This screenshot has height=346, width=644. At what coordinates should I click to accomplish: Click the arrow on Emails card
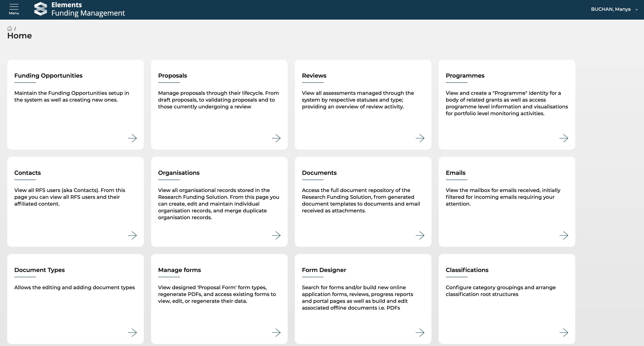point(563,235)
